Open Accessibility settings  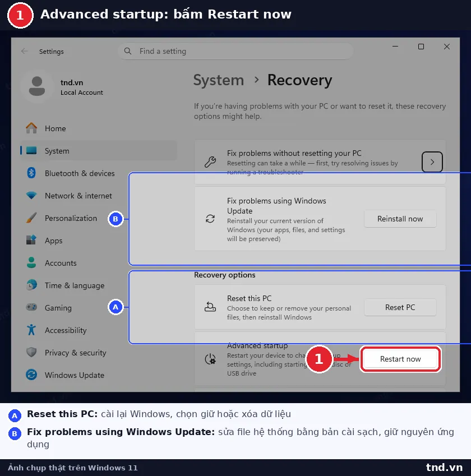99,330
